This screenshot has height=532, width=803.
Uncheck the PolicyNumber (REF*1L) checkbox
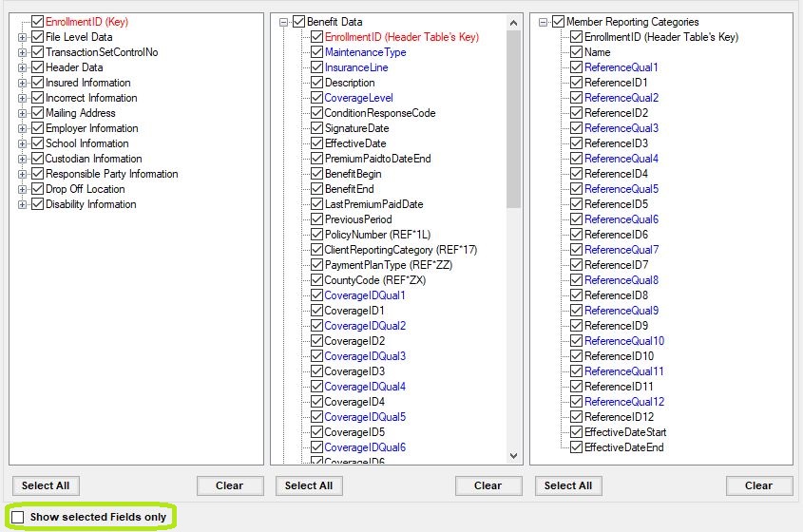pyautogui.click(x=317, y=235)
